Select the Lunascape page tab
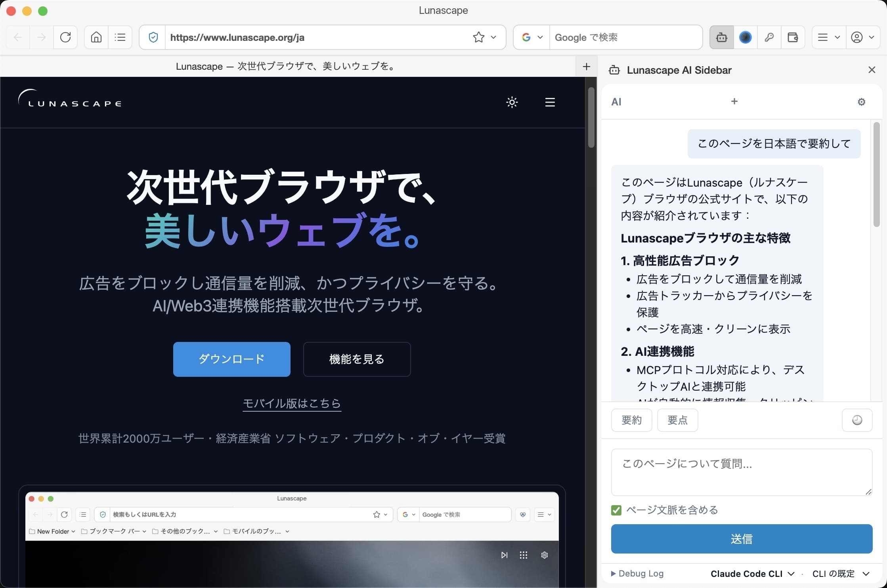Image resolution: width=887 pixels, height=588 pixels. [x=287, y=66]
